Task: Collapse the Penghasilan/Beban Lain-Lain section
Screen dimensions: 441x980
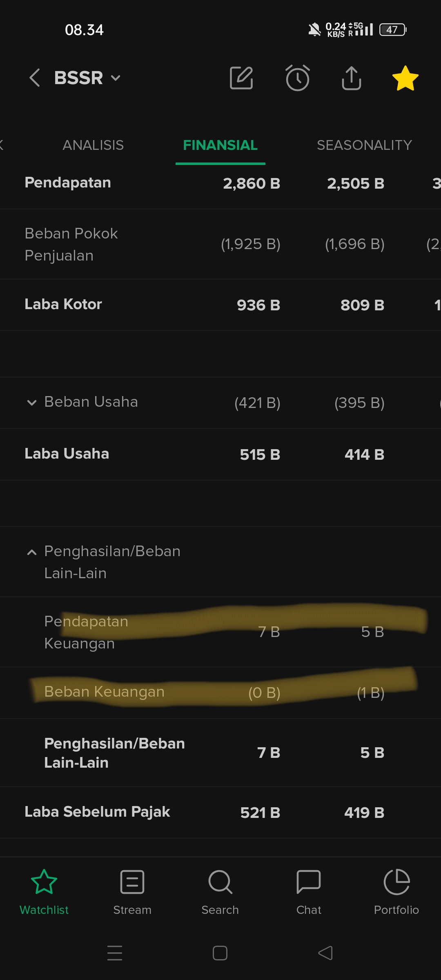Action: [32, 552]
